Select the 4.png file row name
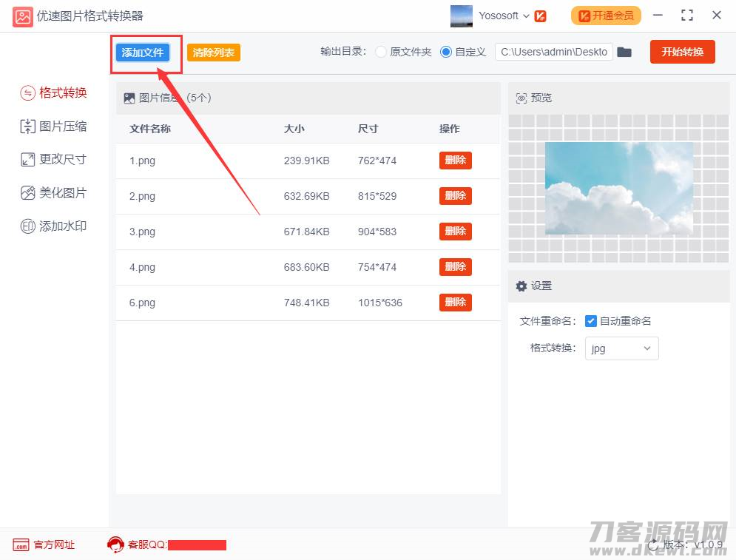 142,268
